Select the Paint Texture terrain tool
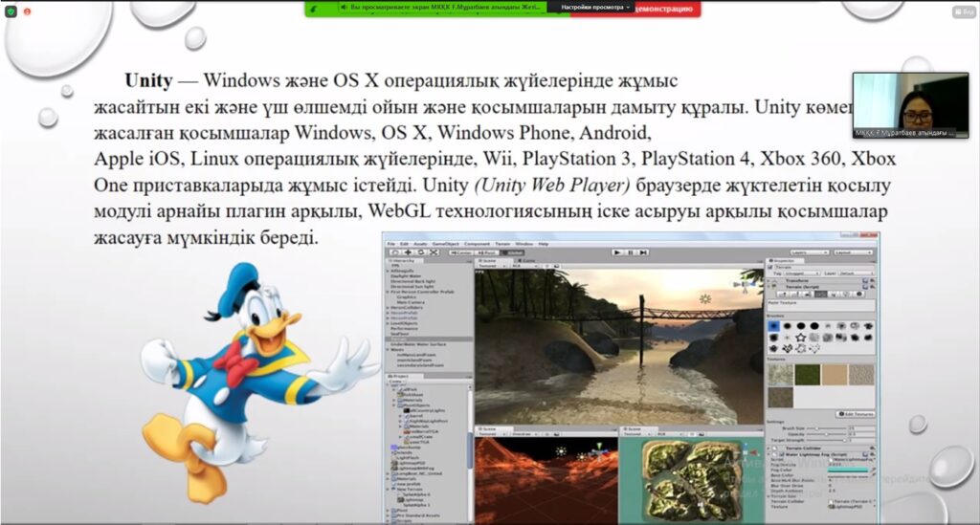This screenshot has width=980, height=525. tap(820, 294)
